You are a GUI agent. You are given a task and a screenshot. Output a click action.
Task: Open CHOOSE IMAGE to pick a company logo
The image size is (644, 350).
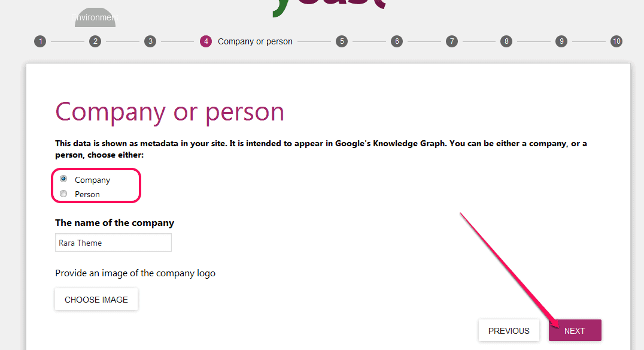96,299
